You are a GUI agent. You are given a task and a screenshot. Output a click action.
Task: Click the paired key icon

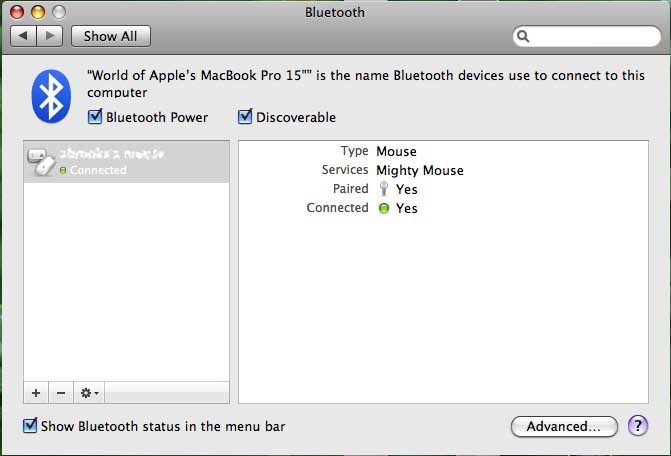point(384,189)
